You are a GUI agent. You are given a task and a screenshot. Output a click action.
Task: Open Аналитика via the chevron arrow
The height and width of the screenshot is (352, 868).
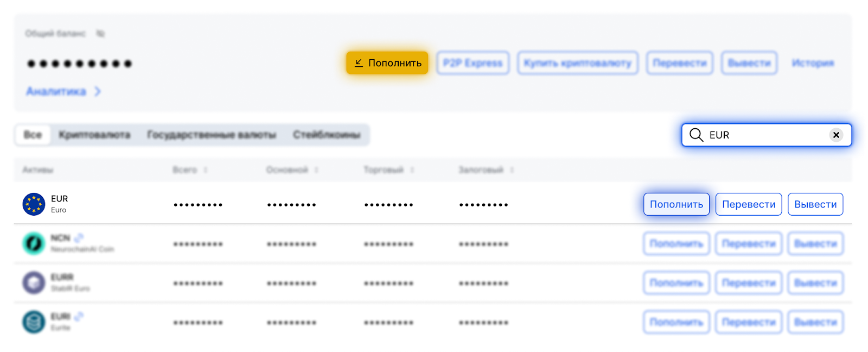(98, 91)
